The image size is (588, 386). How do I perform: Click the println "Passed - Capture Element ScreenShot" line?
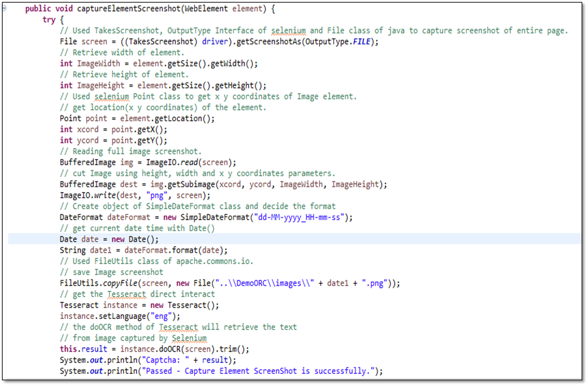pyautogui.click(x=222, y=371)
